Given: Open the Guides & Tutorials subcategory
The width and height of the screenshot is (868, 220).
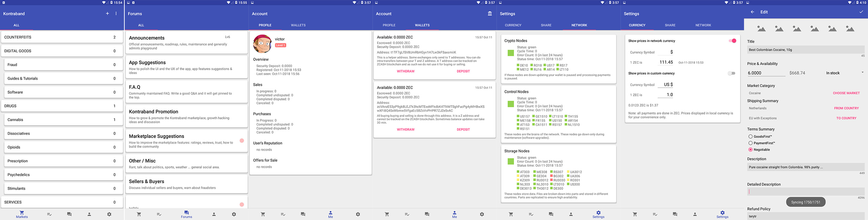Looking at the screenshot, I should (64, 78).
